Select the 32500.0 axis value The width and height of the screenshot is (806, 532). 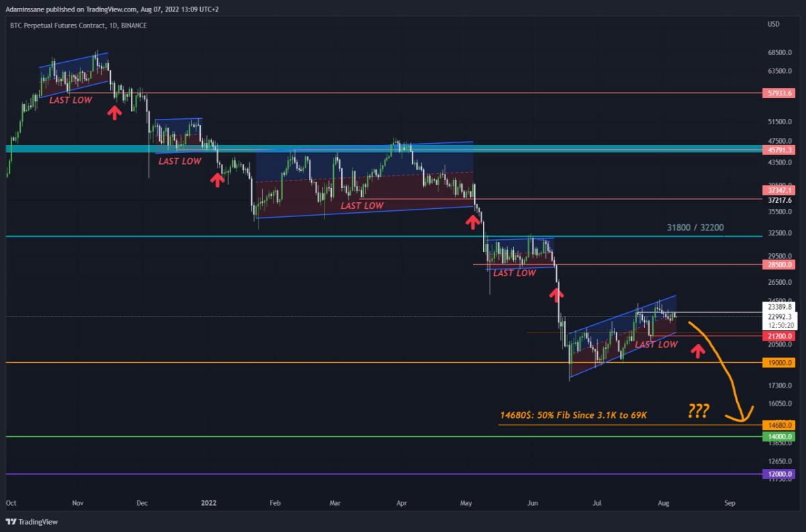pyautogui.click(x=780, y=234)
